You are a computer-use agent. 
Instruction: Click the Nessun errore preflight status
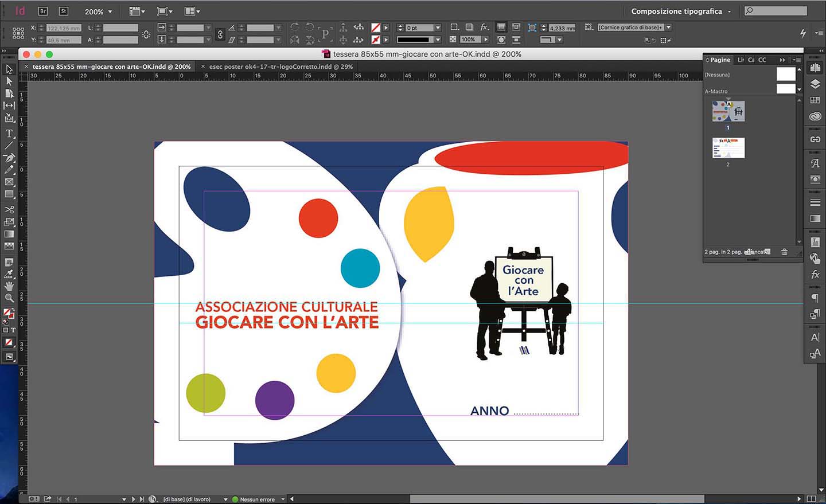pos(257,499)
